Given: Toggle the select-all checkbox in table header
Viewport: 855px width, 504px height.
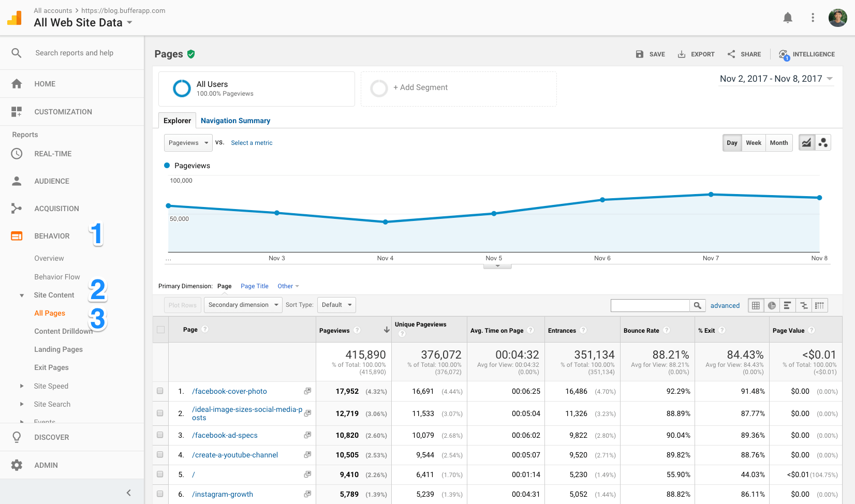Looking at the screenshot, I should click(160, 329).
